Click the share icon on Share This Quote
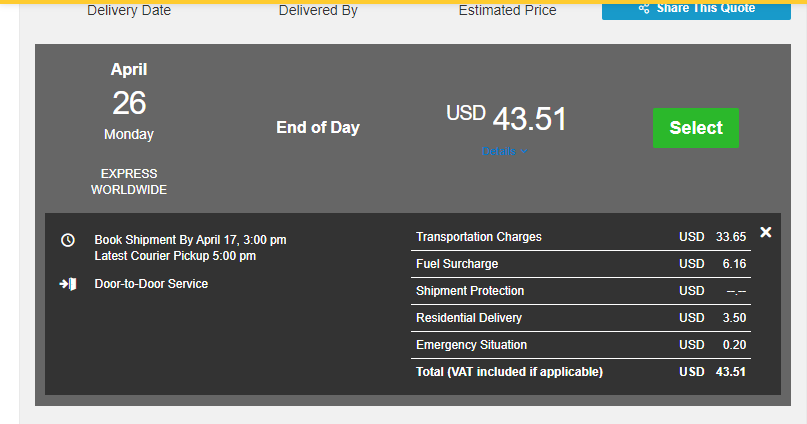 point(644,8)
